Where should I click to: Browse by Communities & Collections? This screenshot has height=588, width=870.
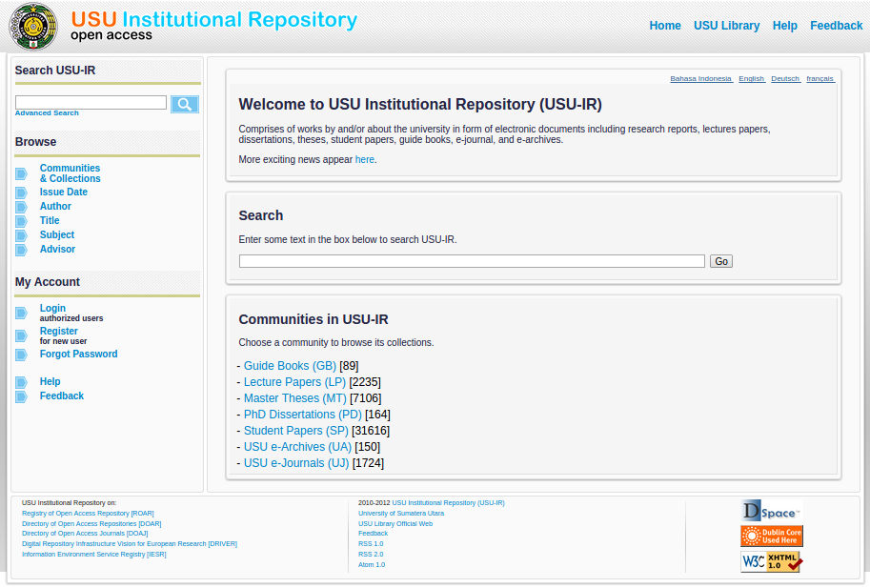coord(70,173)
